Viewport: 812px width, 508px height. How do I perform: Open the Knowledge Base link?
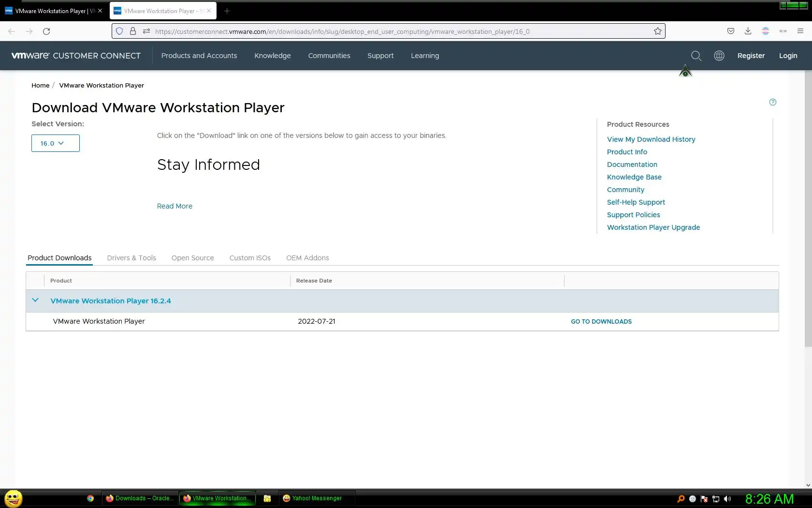point(634,177)
